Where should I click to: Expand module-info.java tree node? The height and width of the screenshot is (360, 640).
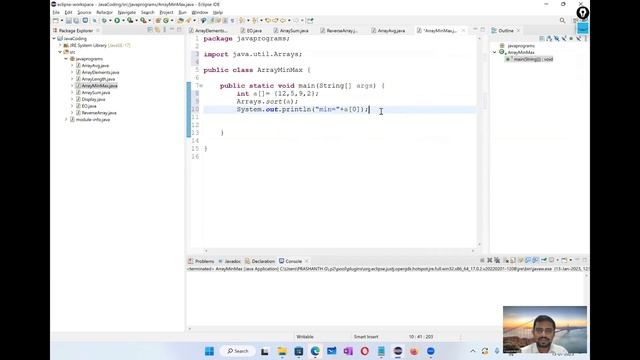click(66, 120)
